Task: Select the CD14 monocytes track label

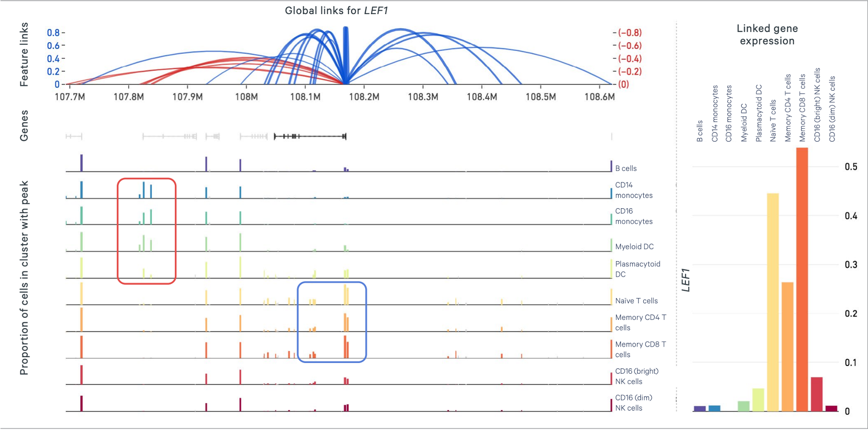Action: pos(634,190)
